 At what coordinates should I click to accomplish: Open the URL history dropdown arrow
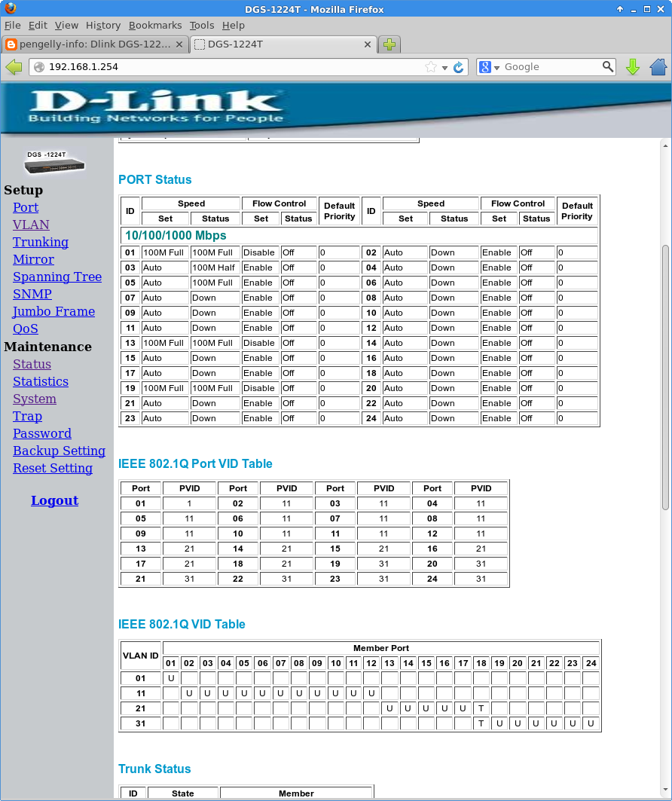pyautogui.click(x=444, y=67)
